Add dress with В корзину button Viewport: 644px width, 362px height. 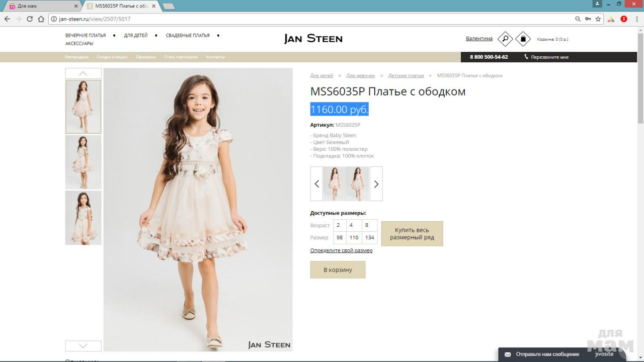(338, 270)
